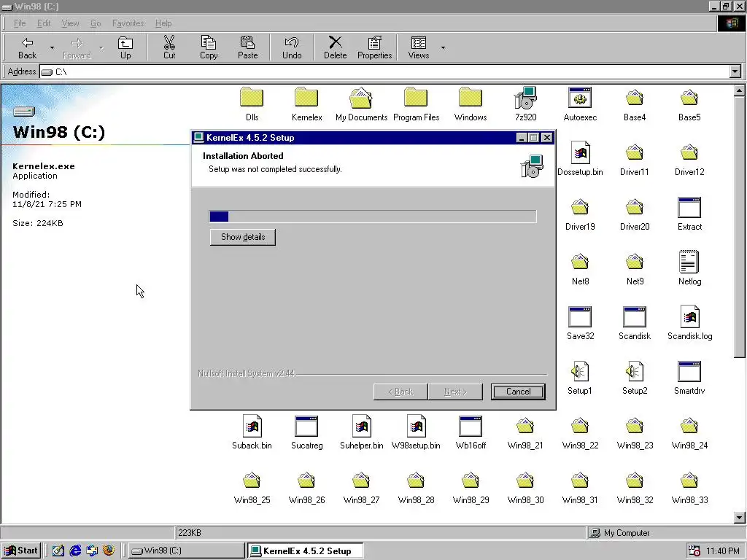Select the Windows folder

[471, 104]
